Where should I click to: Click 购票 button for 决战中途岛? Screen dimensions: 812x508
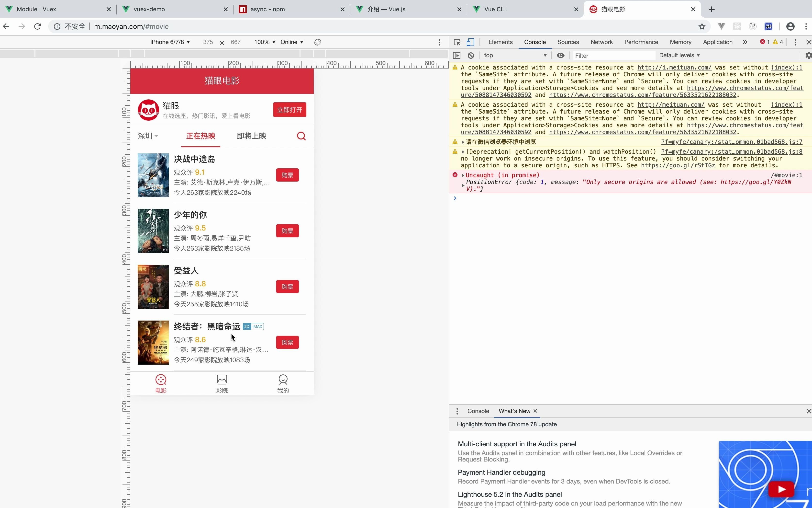tap(287, 174)
